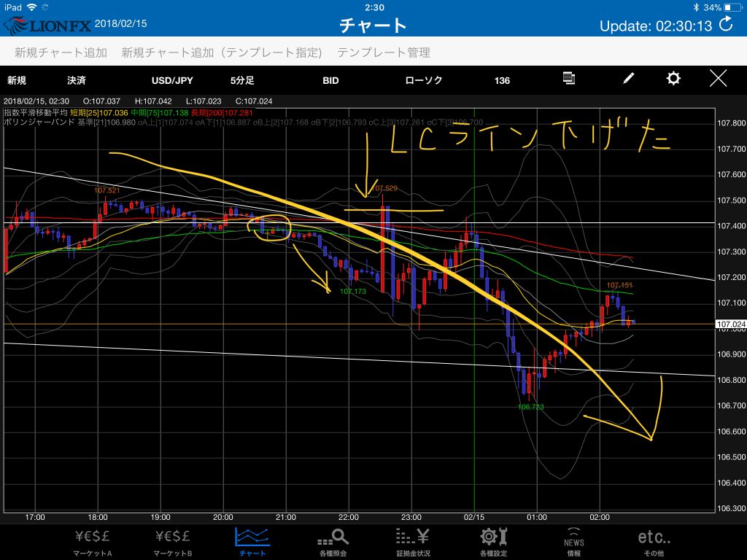Open the NEWS information tab
The height and width of the screenshot is (560, 747).
pyautogui.click(x=574, y=541)
